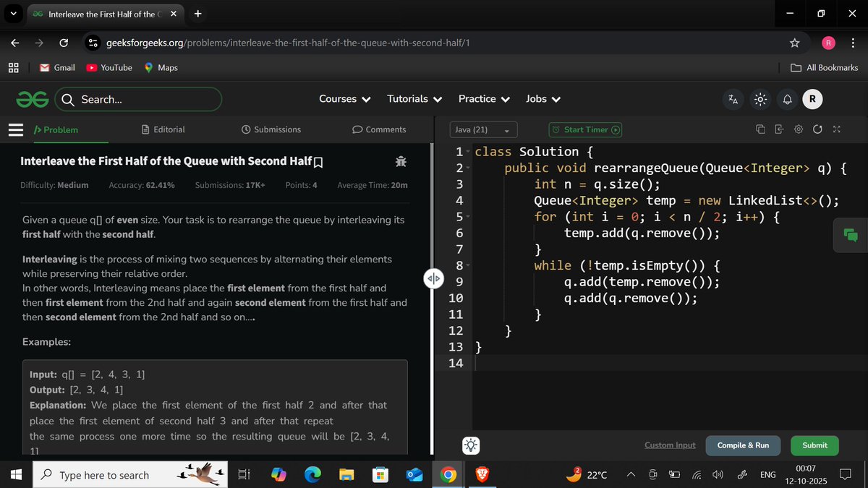Open the Chrome profile R icon
The image size is (868, 488).
829,43
